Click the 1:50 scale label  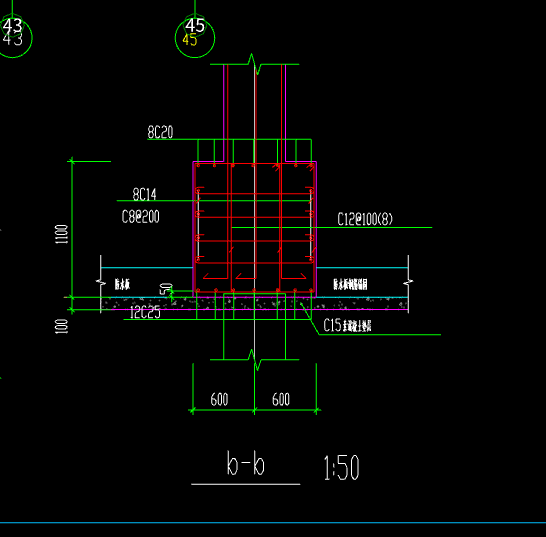point(342,468)
